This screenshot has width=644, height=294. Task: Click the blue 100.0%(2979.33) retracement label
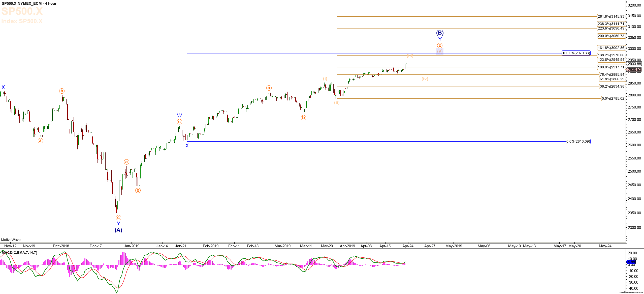pyautogui.click(x=576, y=53)
